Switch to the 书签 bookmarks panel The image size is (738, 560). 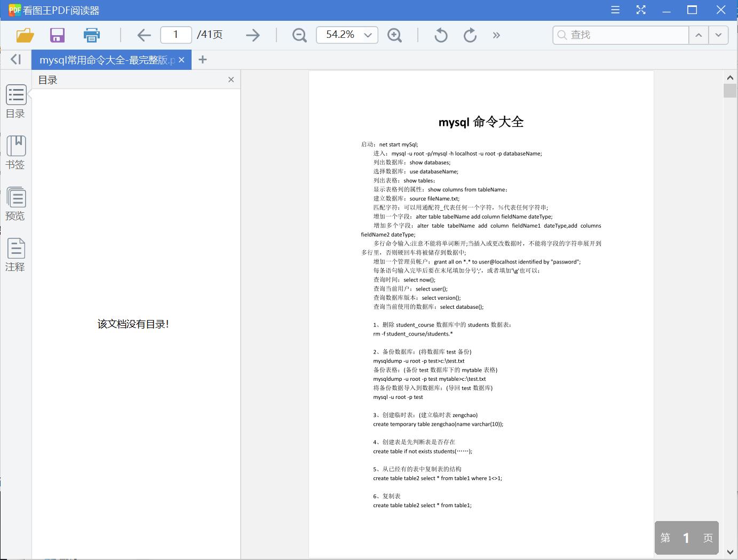coord(15,153)
